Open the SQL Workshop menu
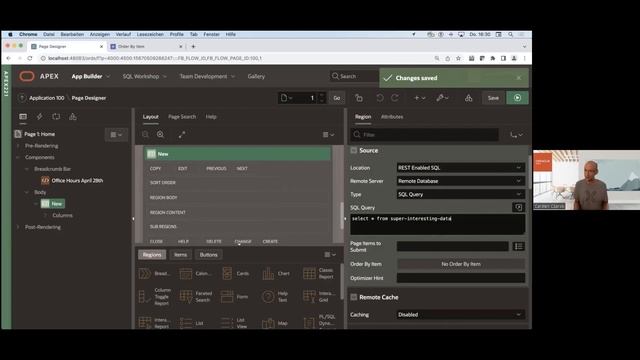This screenshot has width=640, height=360. 144,76
